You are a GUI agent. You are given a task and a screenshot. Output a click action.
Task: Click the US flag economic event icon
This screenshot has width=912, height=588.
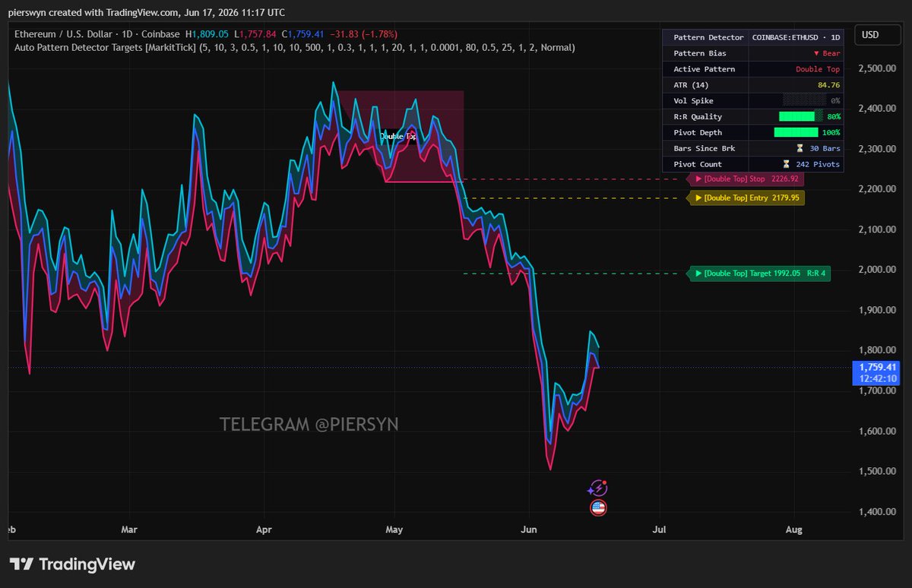tap(598, 508)
